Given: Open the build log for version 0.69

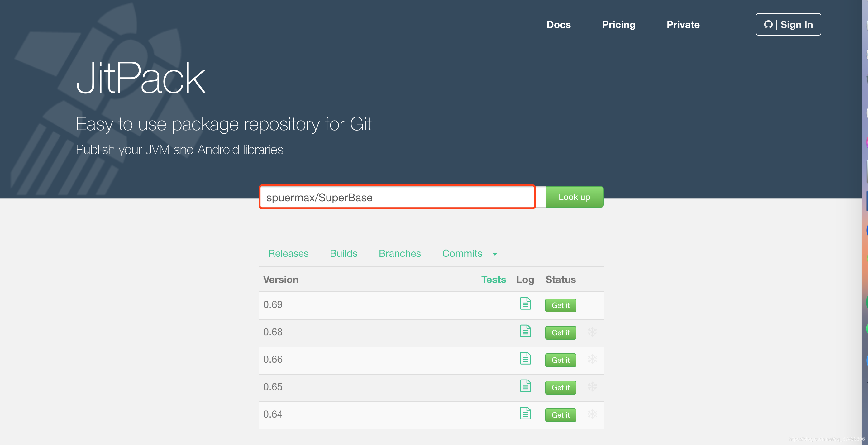Looking at the screenshot, I should pyautogui.click(x=525, y=304).
